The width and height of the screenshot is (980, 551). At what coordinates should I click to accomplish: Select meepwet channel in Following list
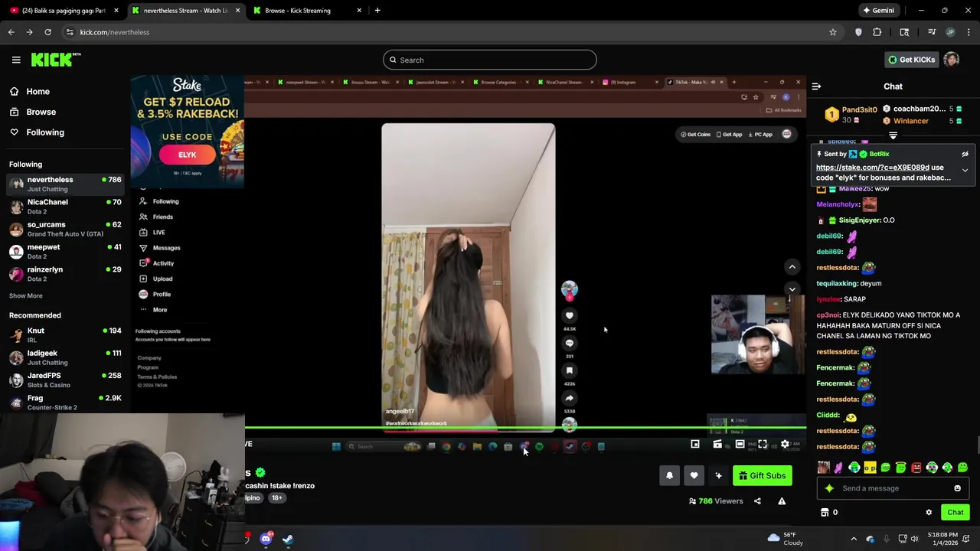coord(65,251)
